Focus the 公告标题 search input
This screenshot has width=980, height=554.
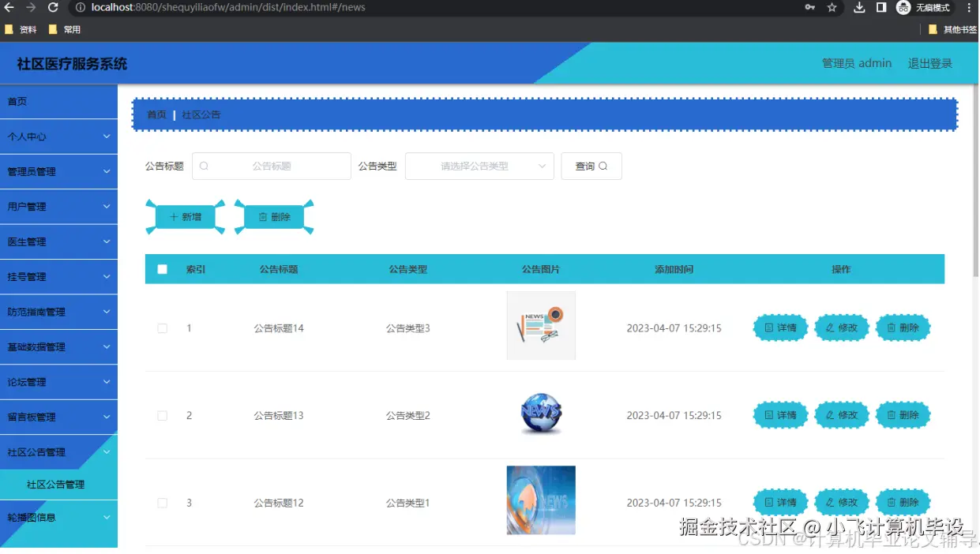(x=272, y=166)
